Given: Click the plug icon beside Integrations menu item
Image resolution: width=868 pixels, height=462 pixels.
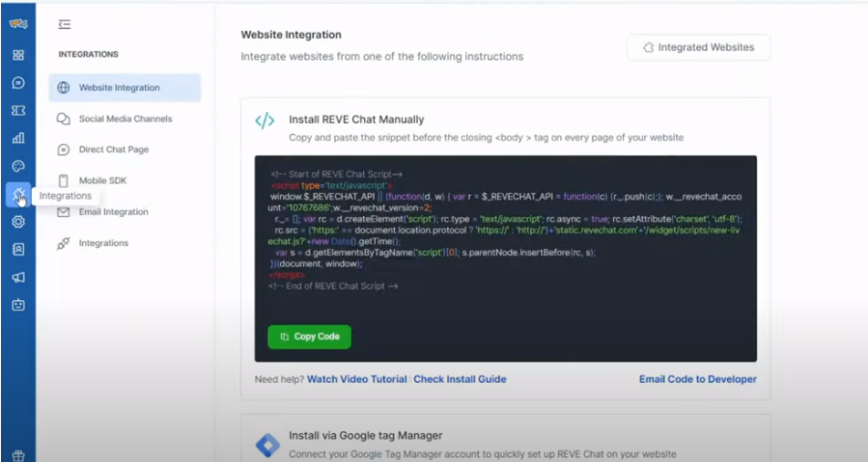Looking at the screenshot, I should [64, 243].
